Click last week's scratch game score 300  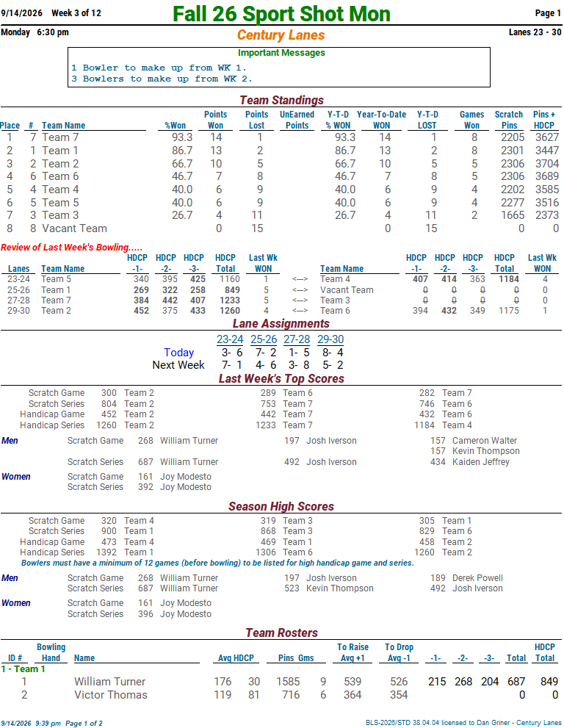[x=109, y=393]
